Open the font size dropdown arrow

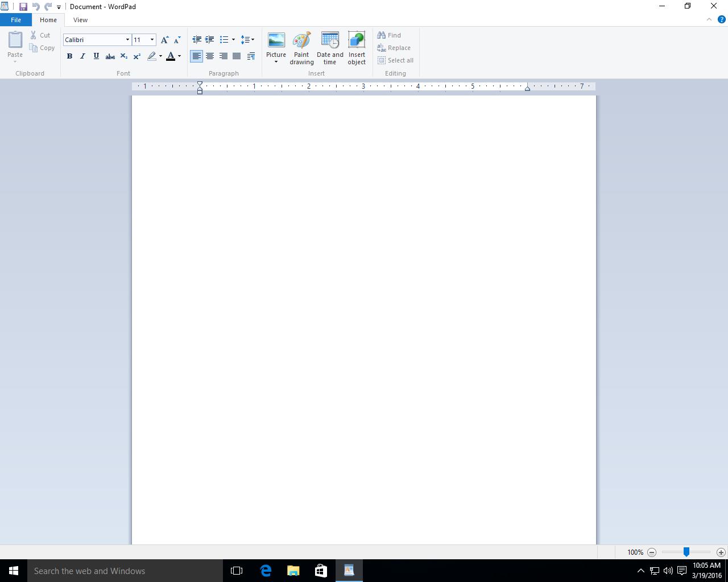tap(152, 40)
